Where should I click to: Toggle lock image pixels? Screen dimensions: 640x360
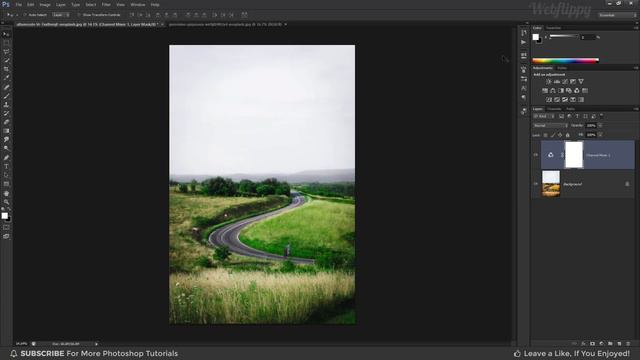(553, 135)
